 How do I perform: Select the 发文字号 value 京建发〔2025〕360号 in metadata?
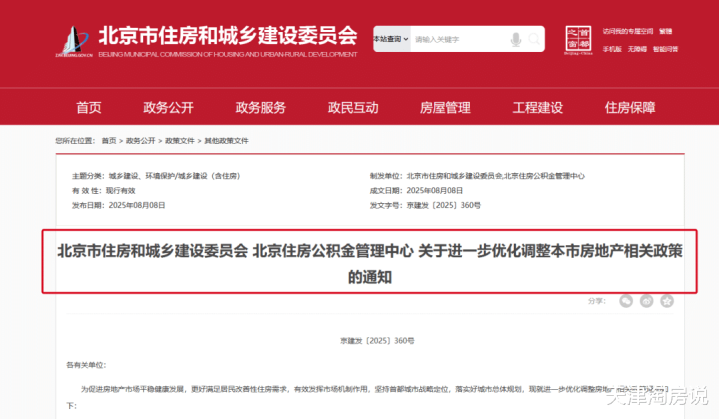coord(443,205)
